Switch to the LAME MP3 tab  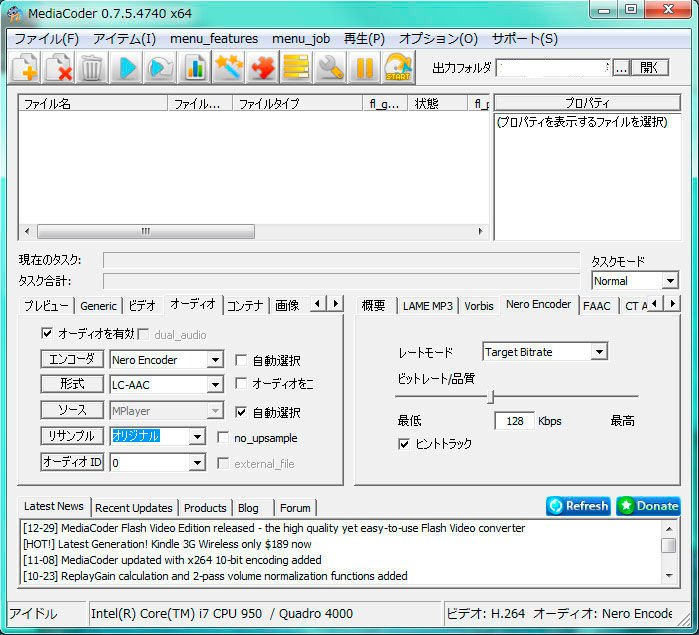point(428,306)
